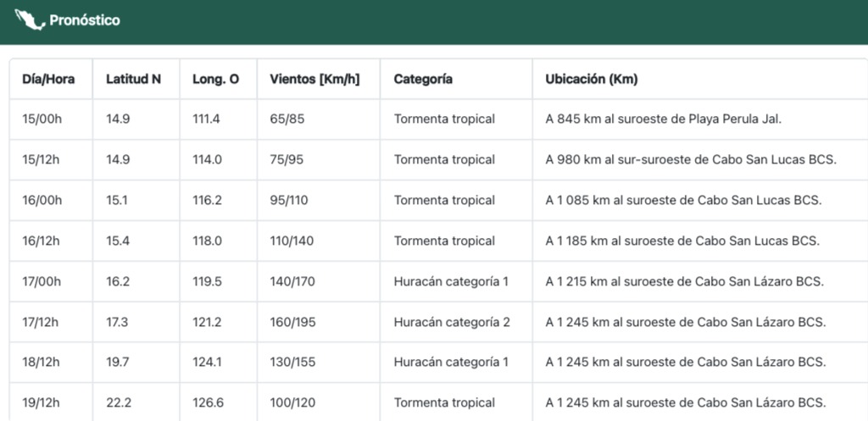The height and width of the screenshot is (421, 868).
Task: Select the Playa Perula Jal. location cell
Action: coord(664,119)
